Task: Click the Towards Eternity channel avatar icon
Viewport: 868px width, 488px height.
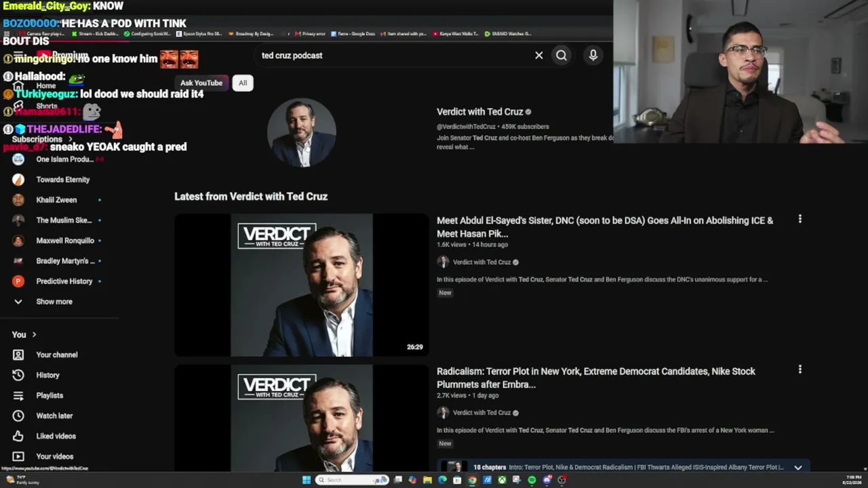Action: tap(18, 180)
